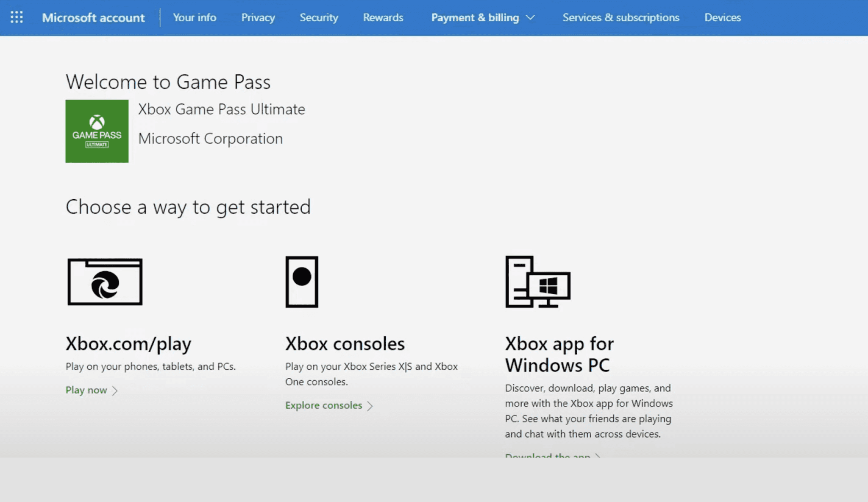
Task: Open the Devices page
Action: tap(722, 18)
